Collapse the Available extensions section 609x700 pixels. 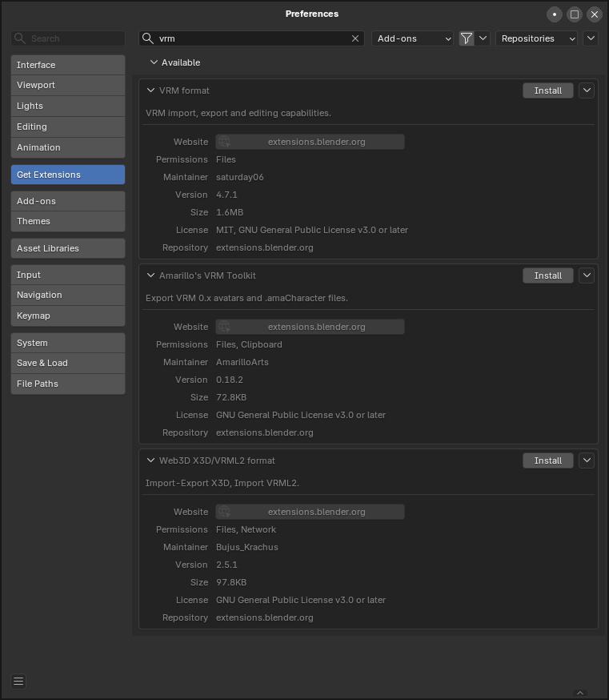pyautogui.click(x=154, y=62)
